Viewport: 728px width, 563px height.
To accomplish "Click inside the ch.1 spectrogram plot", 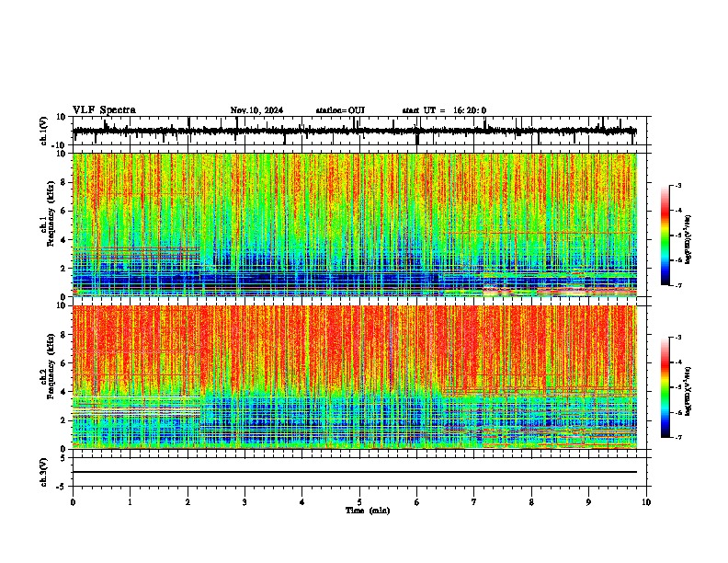I will [355, 224].
